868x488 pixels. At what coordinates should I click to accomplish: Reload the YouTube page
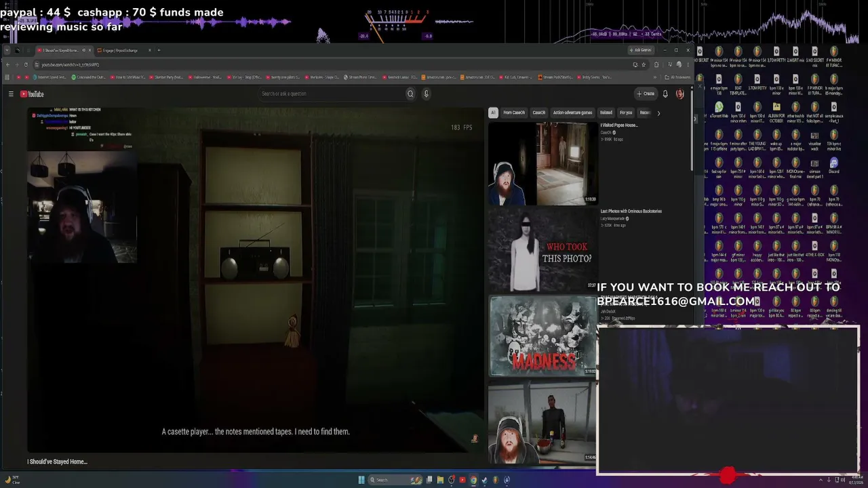(26, 64)
